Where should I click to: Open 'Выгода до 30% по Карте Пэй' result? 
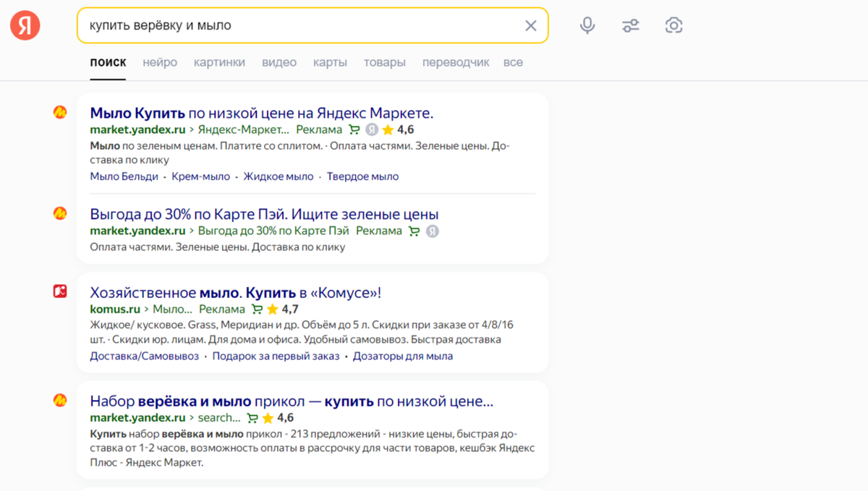264,214
